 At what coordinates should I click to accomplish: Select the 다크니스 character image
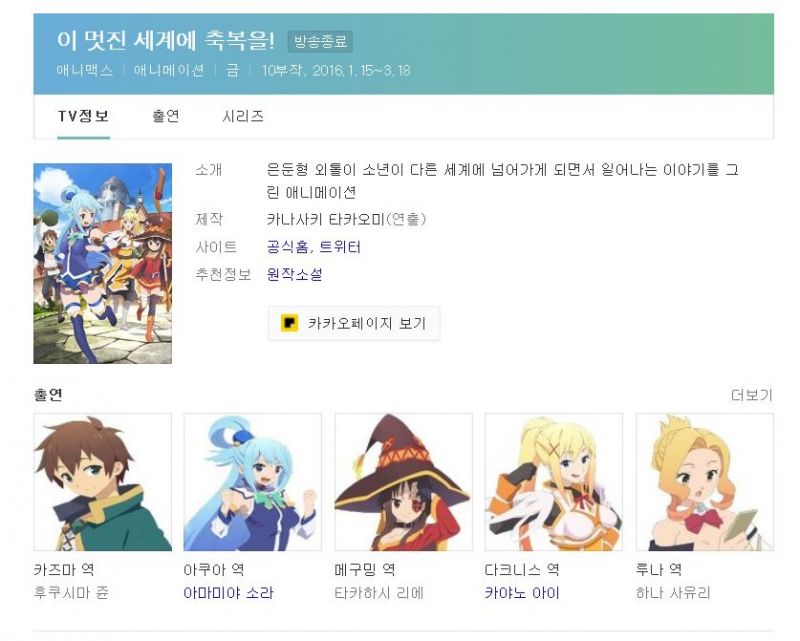(x=554, y=482)
